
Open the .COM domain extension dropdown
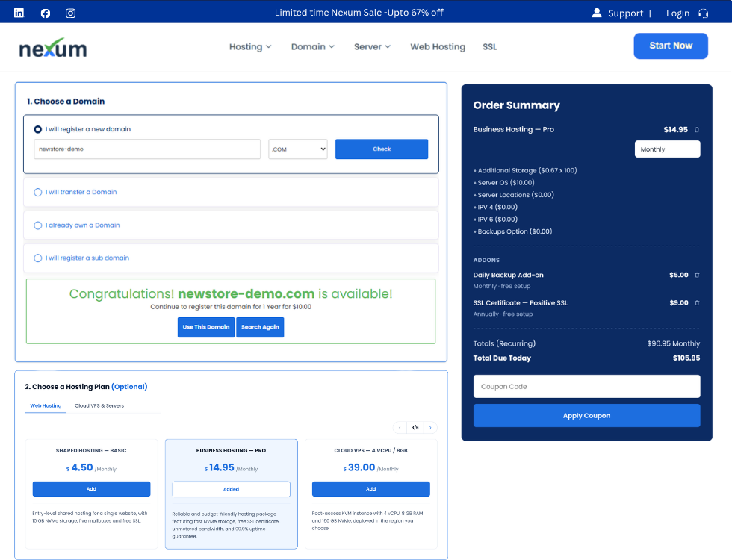pyautogui.click(x=298, y=149)
